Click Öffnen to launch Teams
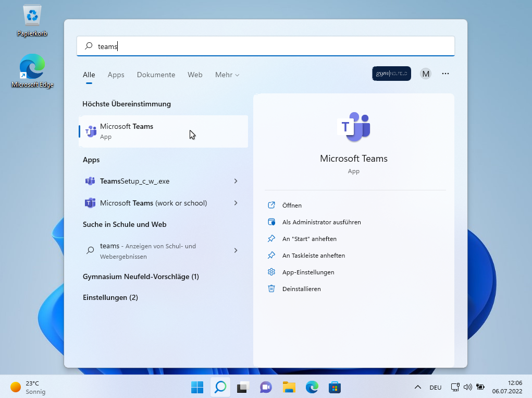The width and height of the screenshot is (532, 398). [x=292, y=206]
